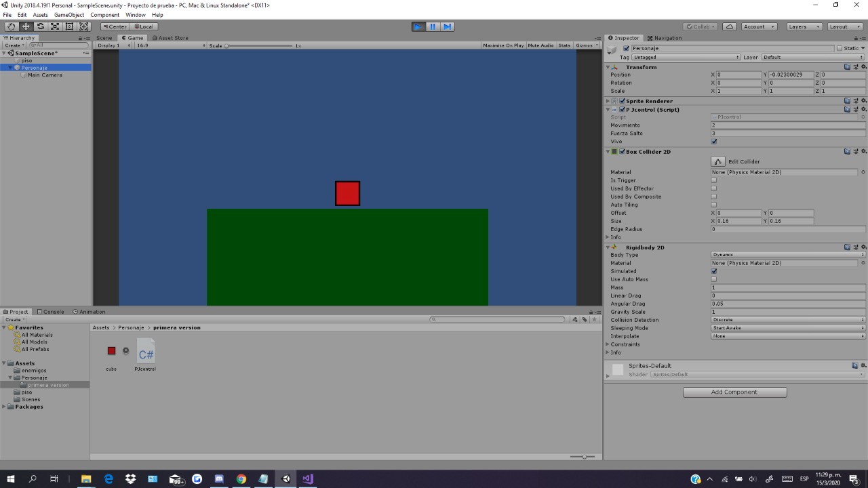
Task: Select the Hand tool in toolbar
Action: tap(12, 26)
